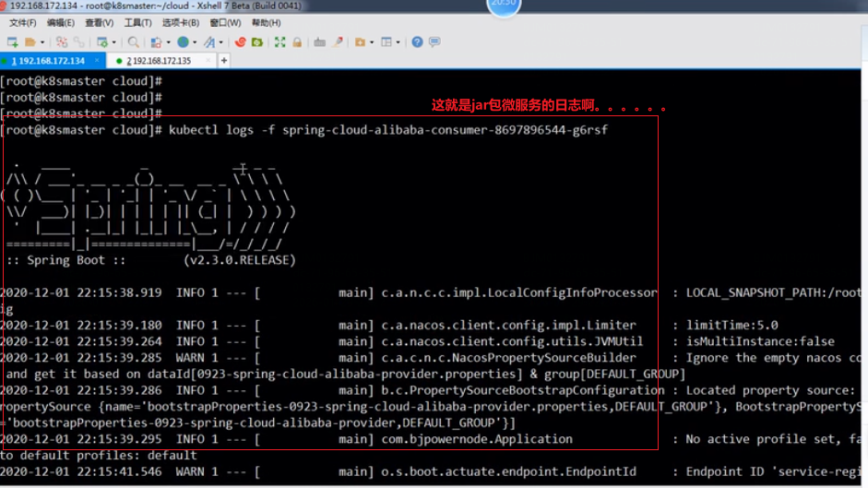Click the keyboard mapping icon
868x488 pixels.
click(319, 42)
